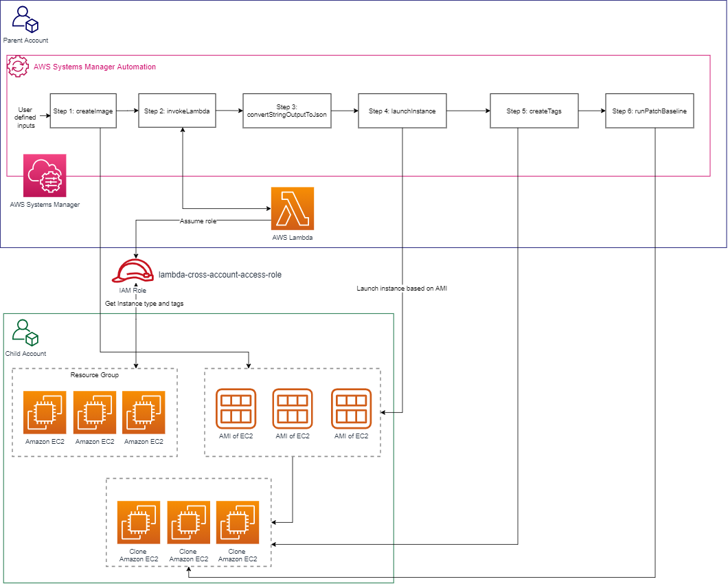Select the Step 1: createImage box

(83, 111)
